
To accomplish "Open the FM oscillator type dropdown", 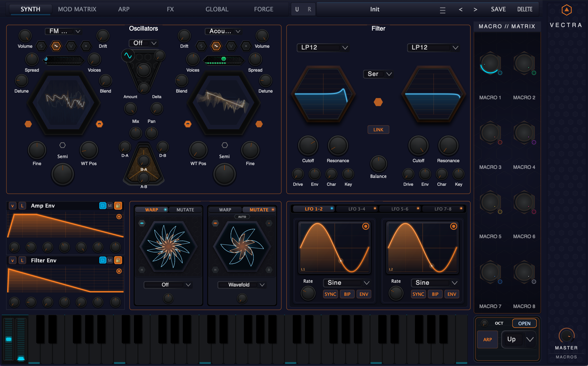I will coord(63,31).
